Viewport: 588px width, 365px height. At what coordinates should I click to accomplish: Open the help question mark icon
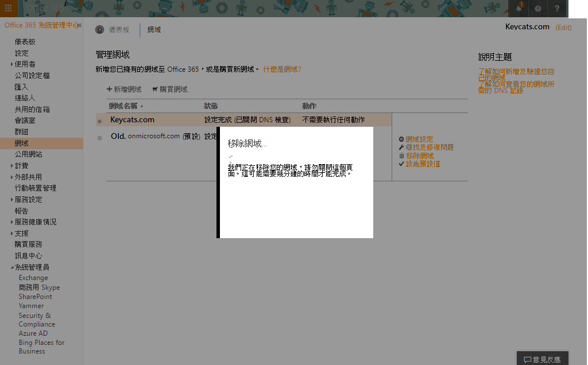(557, 8)
